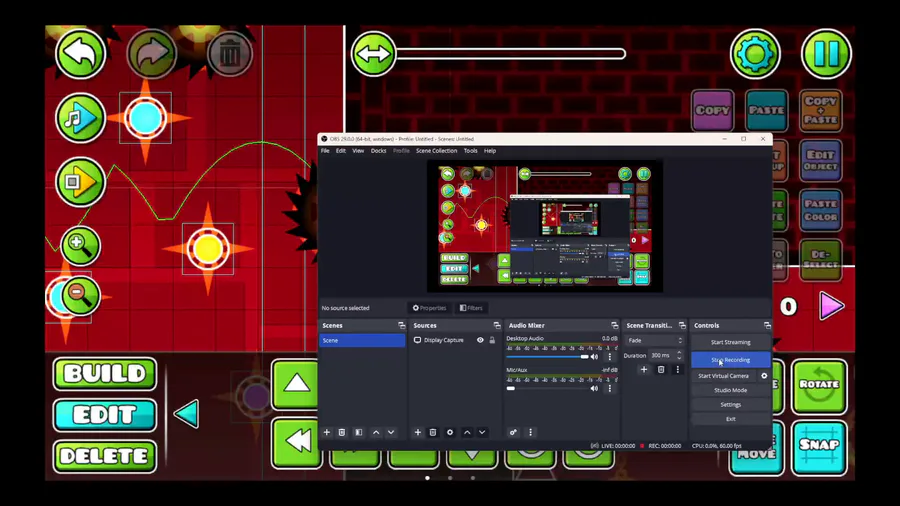
Task: Select the yellow orb object in the editor
Action: [x=208, y=249]
